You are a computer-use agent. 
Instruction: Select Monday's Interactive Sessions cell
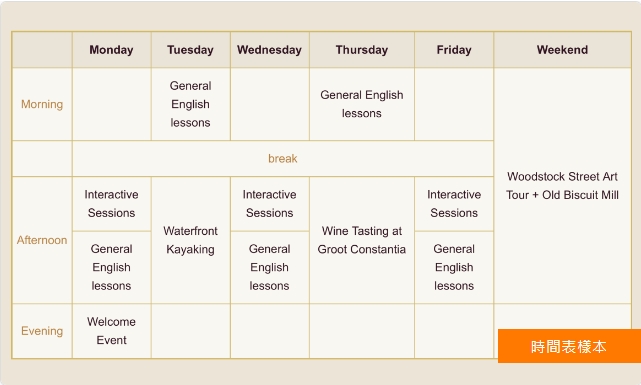(x=112, y=204)
